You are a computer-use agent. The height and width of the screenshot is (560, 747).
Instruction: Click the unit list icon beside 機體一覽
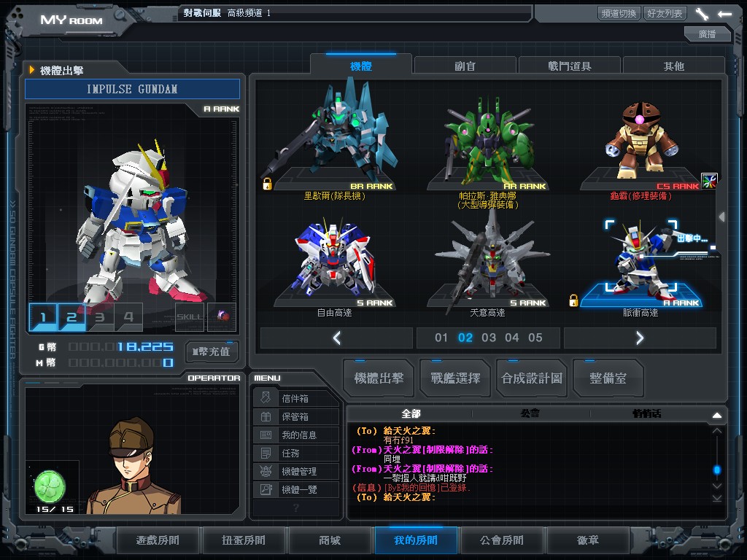(266, 489)
